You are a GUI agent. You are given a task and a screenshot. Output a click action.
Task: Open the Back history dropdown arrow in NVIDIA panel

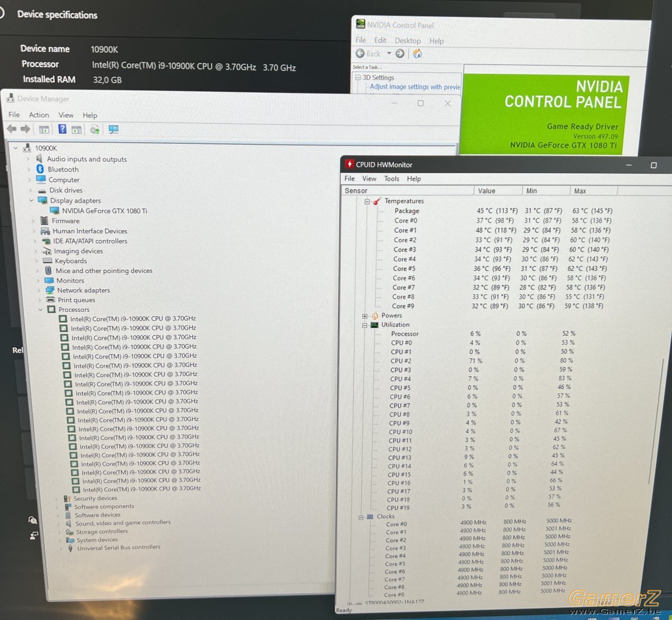[x=389, y=54]
